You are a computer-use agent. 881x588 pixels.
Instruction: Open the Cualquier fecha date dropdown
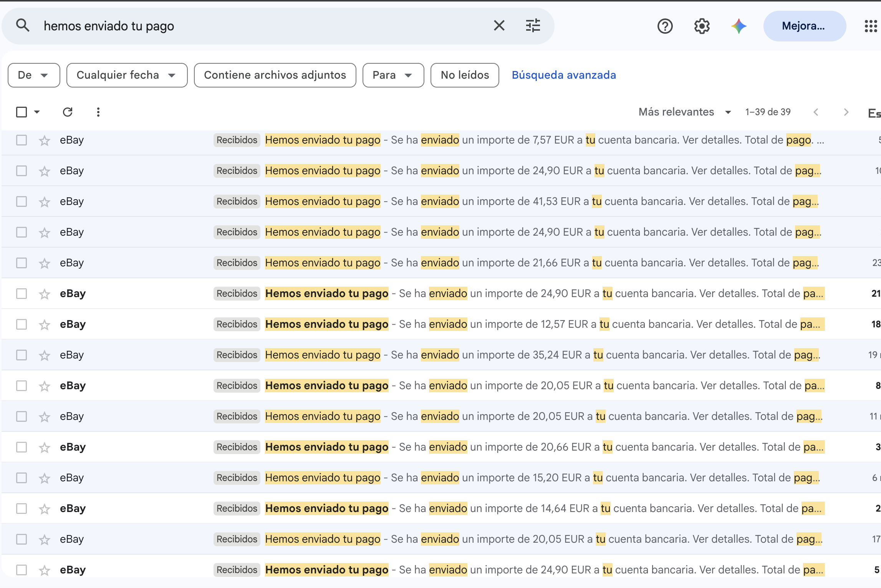tap(127, 75)
